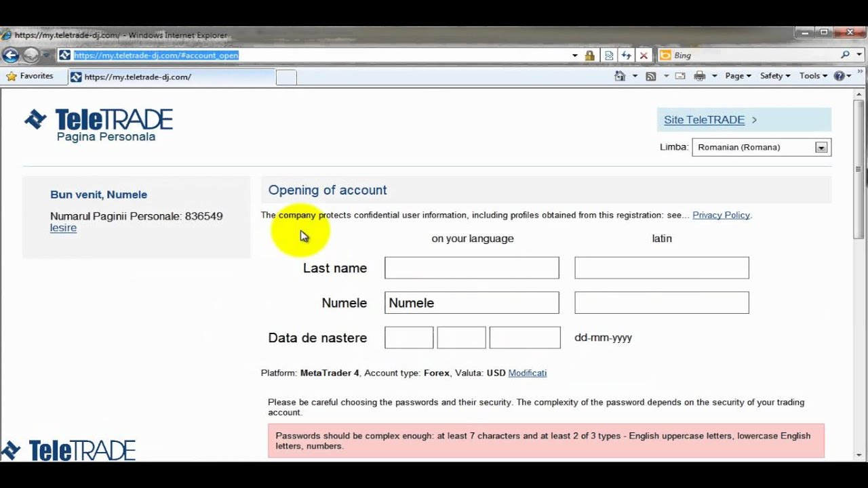Click the search magnifier icon
Viewport: 868px width, 488px height.
click(845, 56)
